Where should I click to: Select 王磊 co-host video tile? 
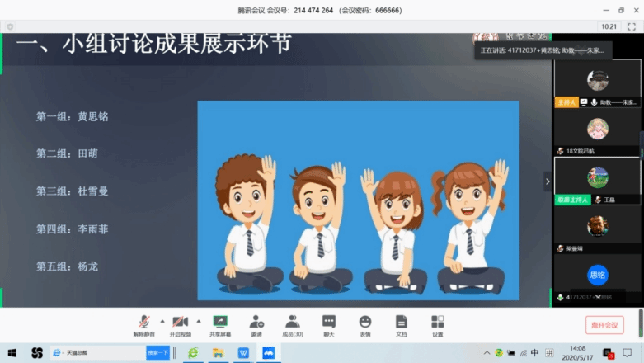[597, 181]
